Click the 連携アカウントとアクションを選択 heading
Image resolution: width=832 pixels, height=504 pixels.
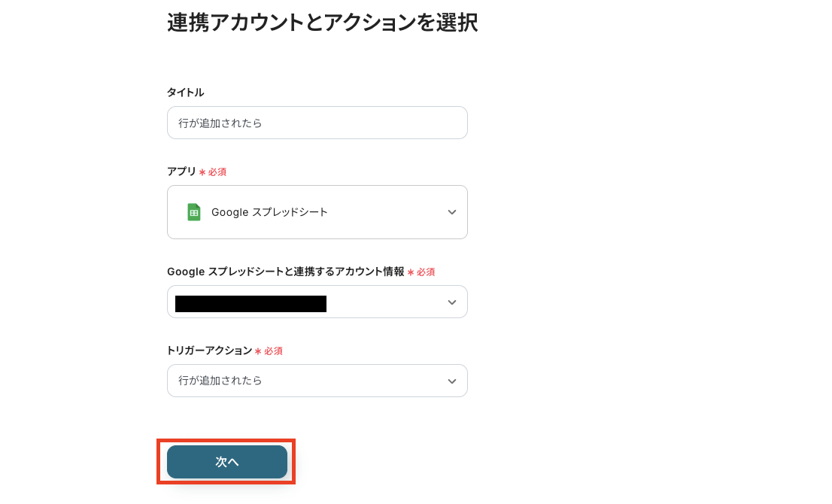(x=322, y=23)
